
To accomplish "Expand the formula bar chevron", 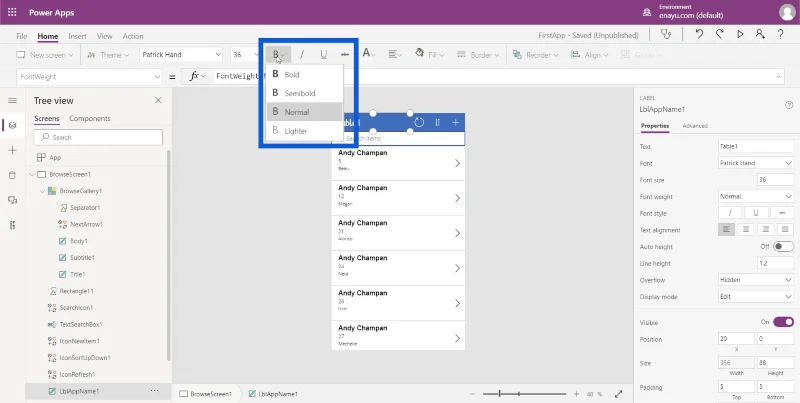I will (x=779, y=77).
